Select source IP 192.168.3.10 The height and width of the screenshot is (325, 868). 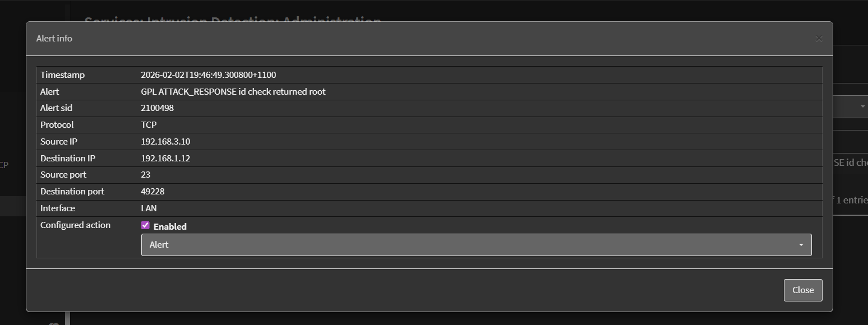point(165,142)
